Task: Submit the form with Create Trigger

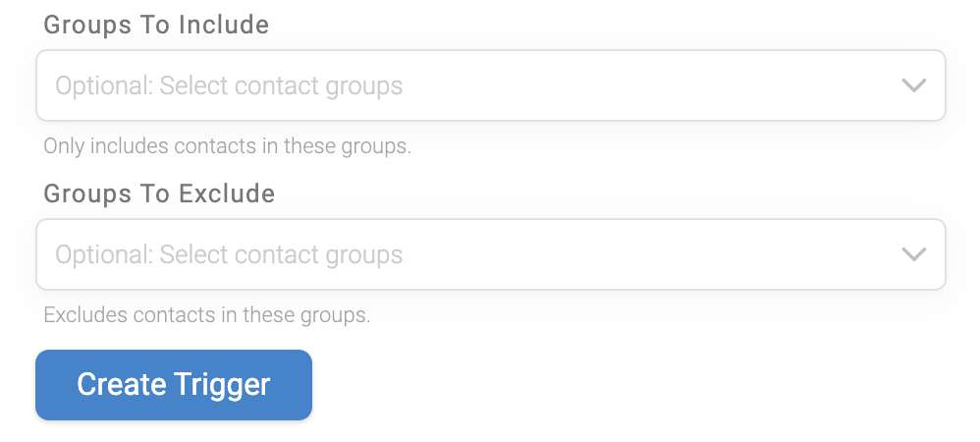Action: 174,385
